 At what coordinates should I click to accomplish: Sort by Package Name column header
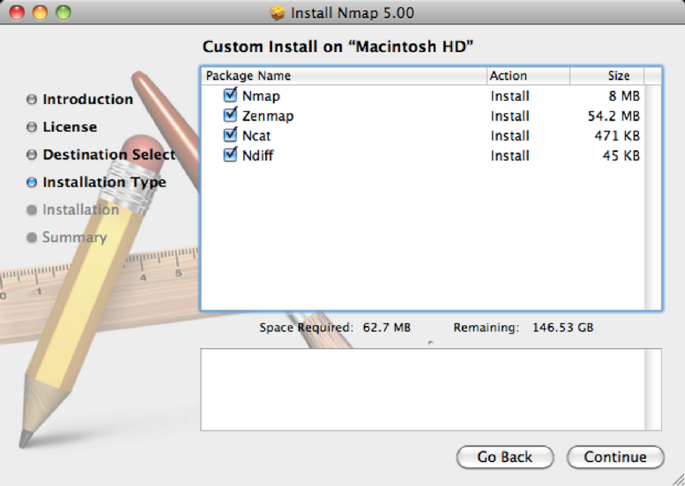tap(344, 76)
